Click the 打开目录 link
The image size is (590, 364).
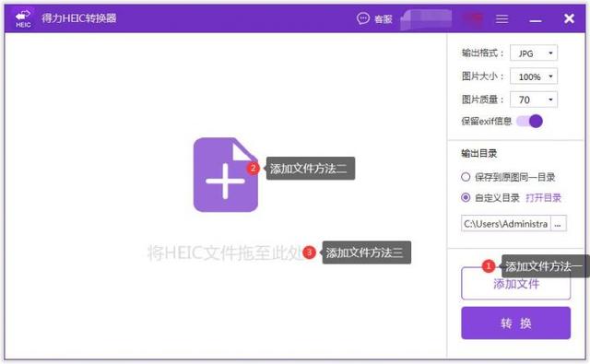coord(543,197)
